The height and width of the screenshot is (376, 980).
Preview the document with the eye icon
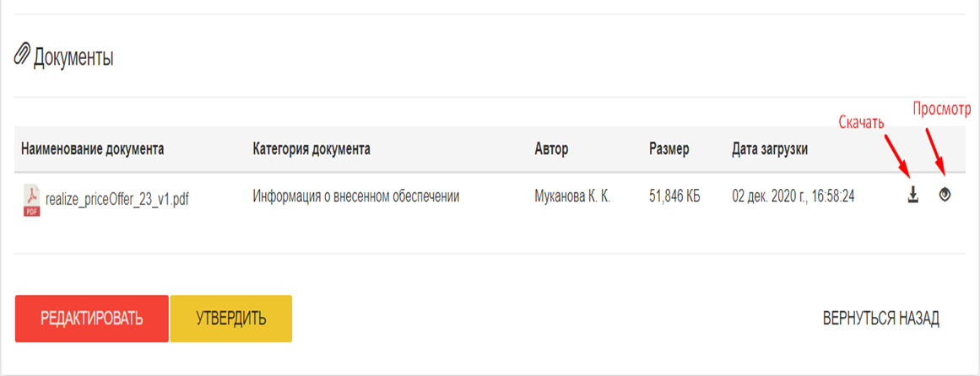(x=945, y=196)
